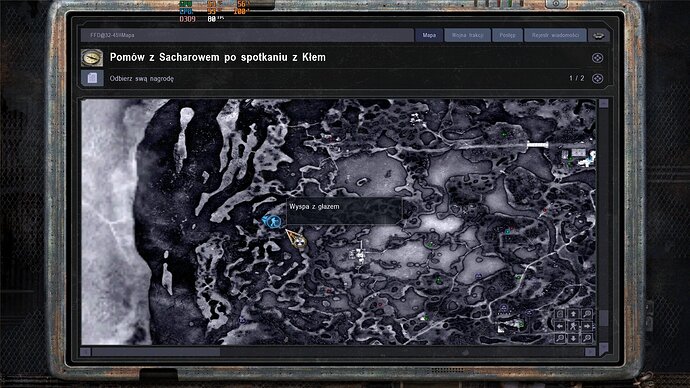The image size is (690, 388).
Task: Click the radiation quest marker on map
Action: pos(300,242)
